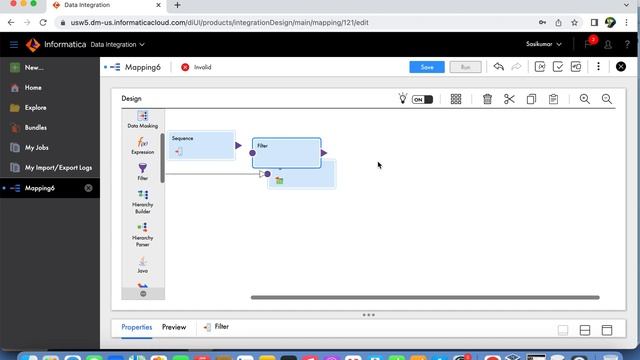Click the Filter label in properties panel
The image size is (640, 360).
point(222,327)
